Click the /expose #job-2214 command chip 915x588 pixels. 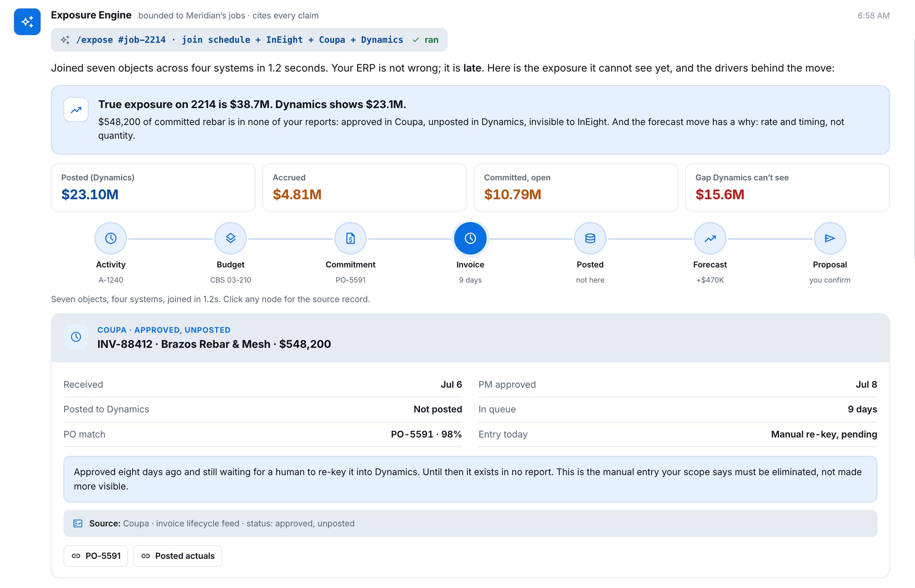[x=249, y=40]
